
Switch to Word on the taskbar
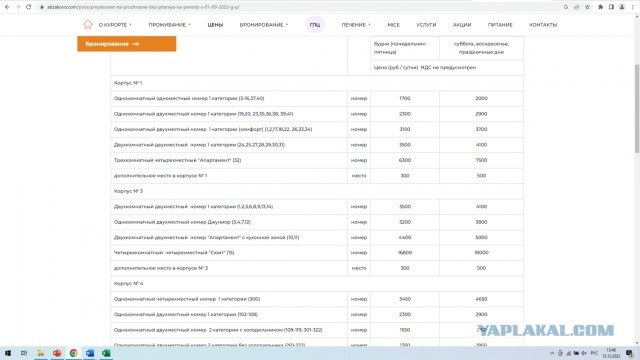[x=90, y=353]
